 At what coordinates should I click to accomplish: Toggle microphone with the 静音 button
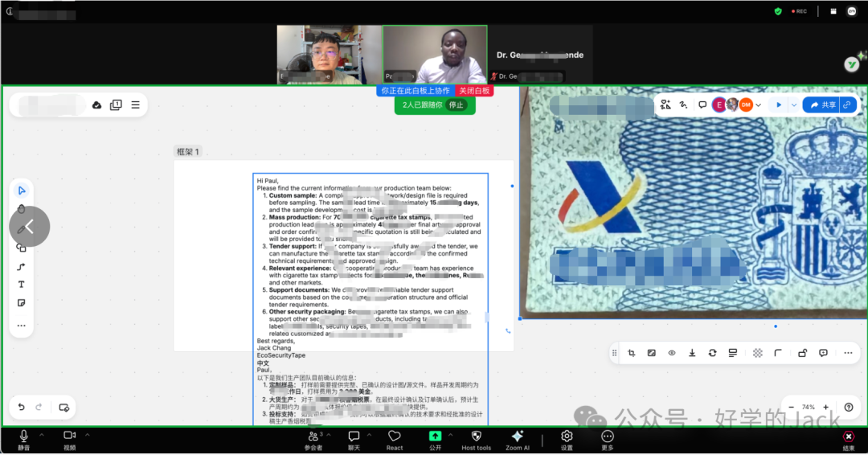tap(24, 441)
